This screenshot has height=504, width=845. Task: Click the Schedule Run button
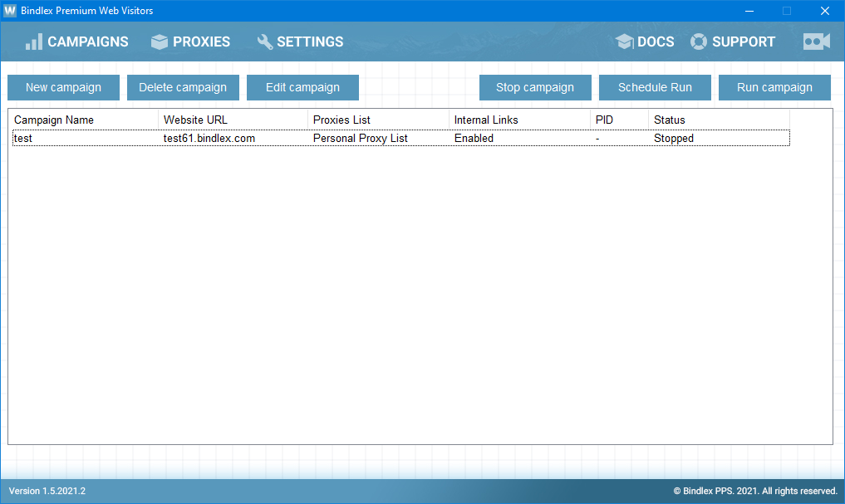coord(655,87)
